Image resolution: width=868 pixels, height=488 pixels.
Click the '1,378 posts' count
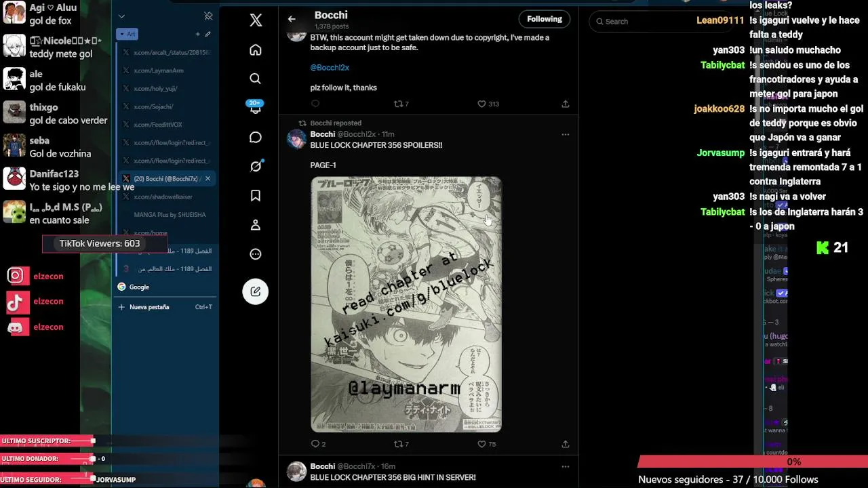(x=332, y=26)
